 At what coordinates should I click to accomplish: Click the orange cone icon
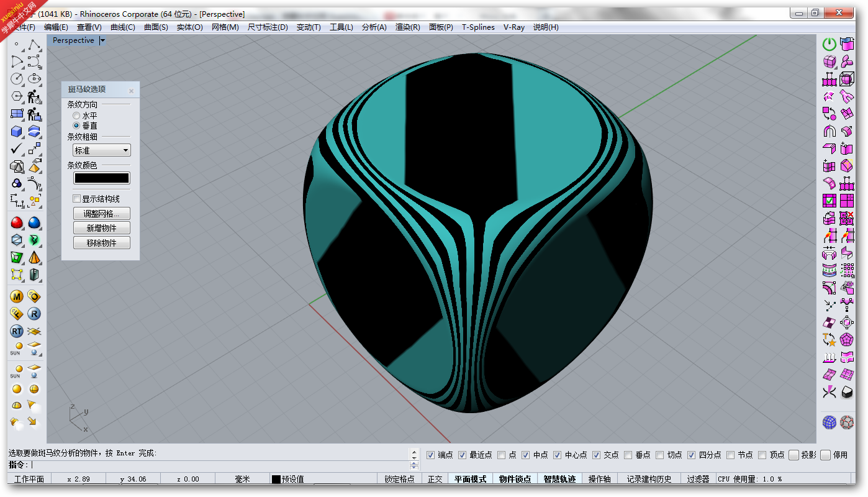click(35, 257)
